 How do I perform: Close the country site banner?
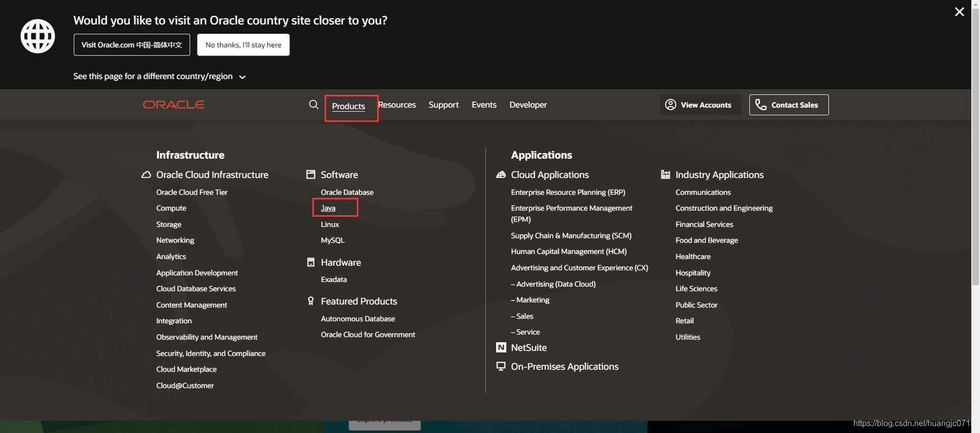click(960, 12)
